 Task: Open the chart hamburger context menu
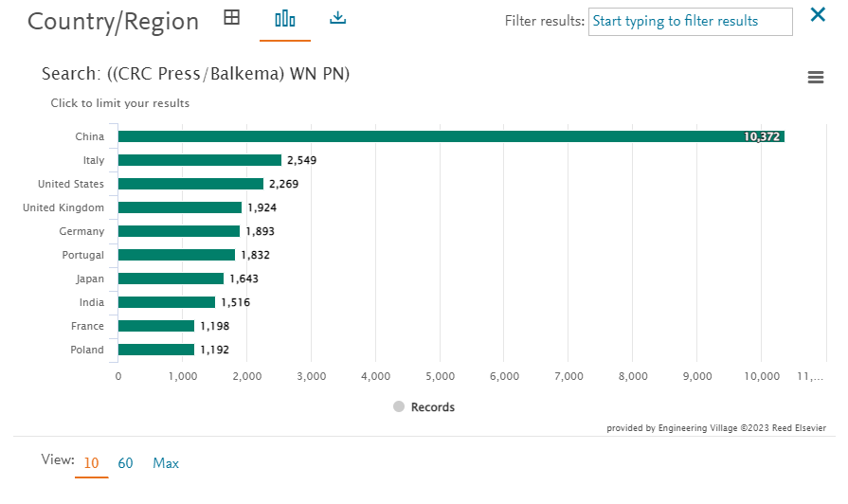(x=816, y=78)
